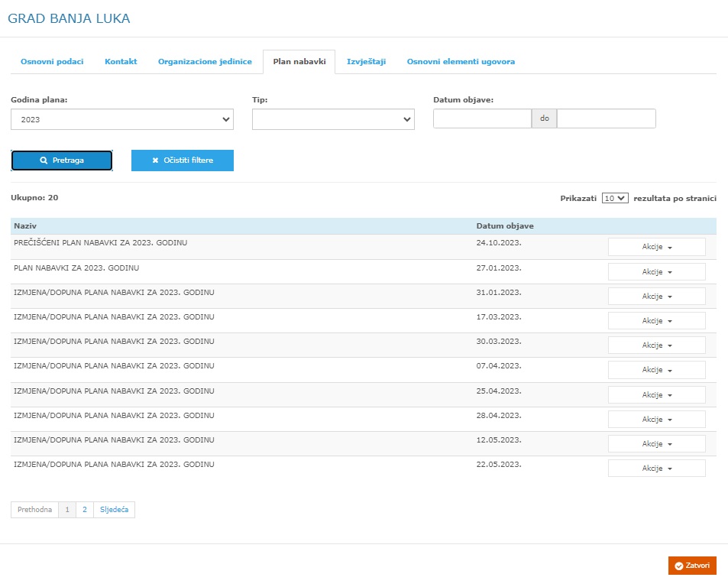The width and height of the screenshot is (728, 587).
Task: Open Akcije for entry dated 31.01.2023.
Action: [657, 297]
